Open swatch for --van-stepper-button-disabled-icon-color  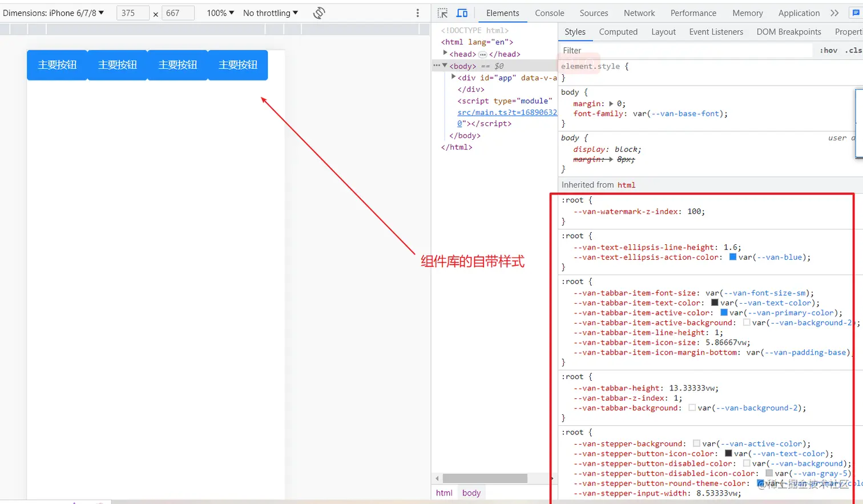[769, 473]
